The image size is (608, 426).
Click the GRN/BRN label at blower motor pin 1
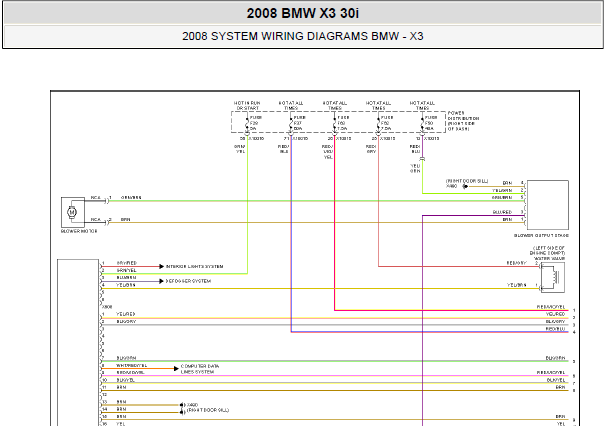click(131, 198)
